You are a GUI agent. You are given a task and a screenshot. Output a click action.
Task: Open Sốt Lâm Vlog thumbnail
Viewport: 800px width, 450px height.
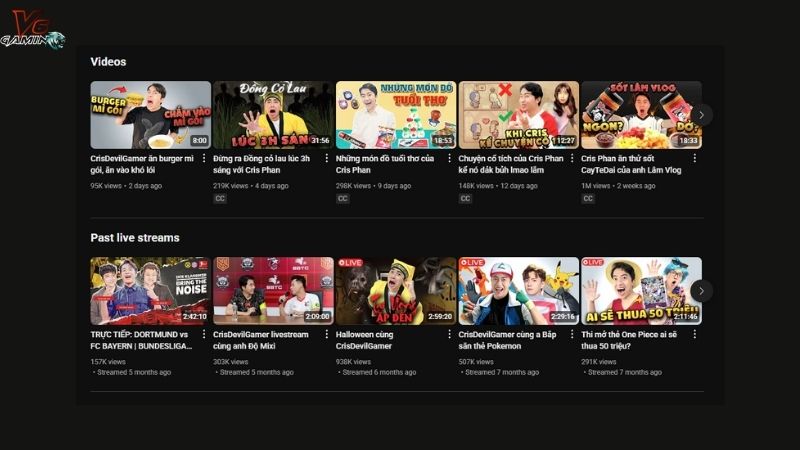coord(641,115)
